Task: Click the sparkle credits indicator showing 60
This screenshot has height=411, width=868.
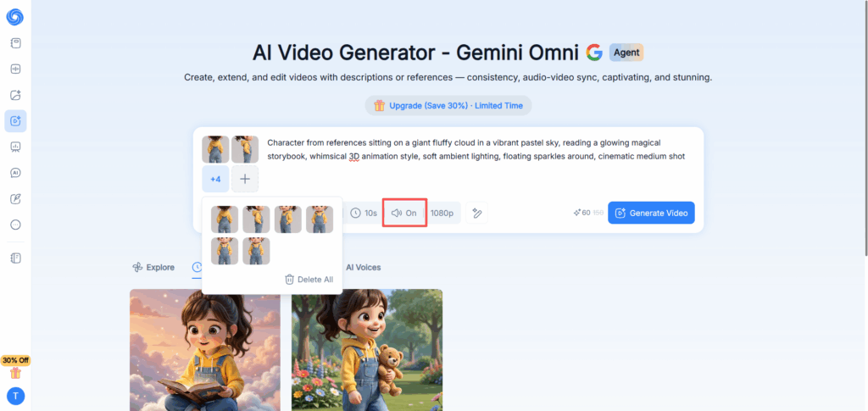Action: click(581, 213)
